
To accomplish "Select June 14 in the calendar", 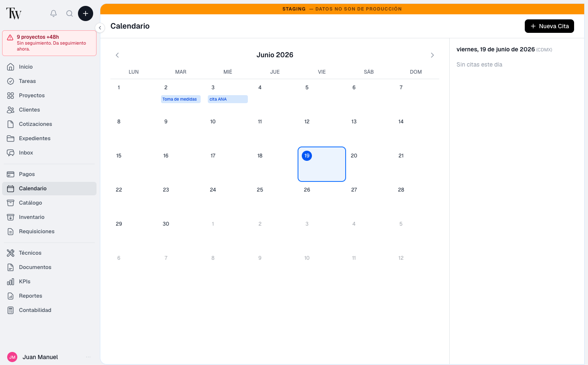I will tap(416, 130).
